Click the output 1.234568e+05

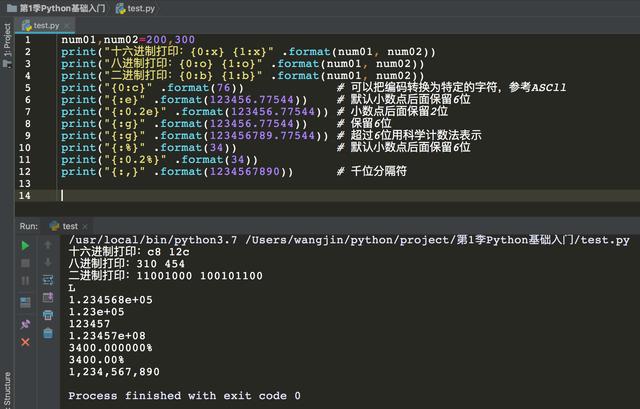pyautogui.click(x=111, y=300)
